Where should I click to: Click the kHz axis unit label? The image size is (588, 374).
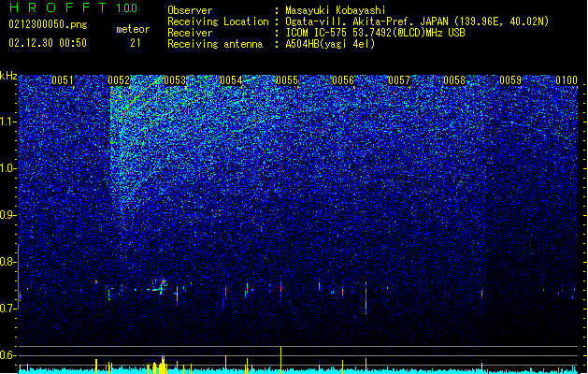click(8, 76)
